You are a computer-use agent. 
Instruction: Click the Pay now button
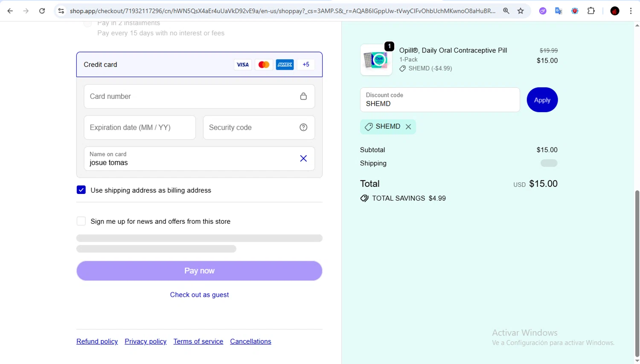[199, 271]
